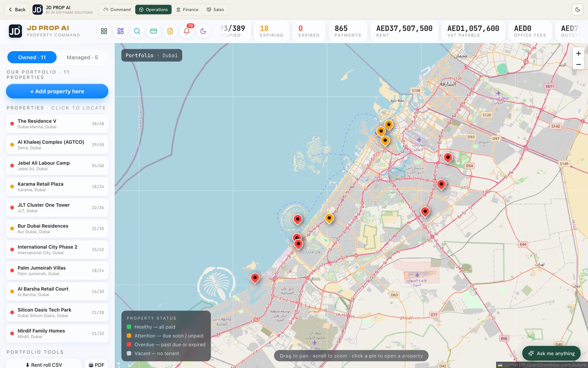Viewport: 588px width, 368px height.
Task: Click the Back button
Action: [x=17, y=10]
